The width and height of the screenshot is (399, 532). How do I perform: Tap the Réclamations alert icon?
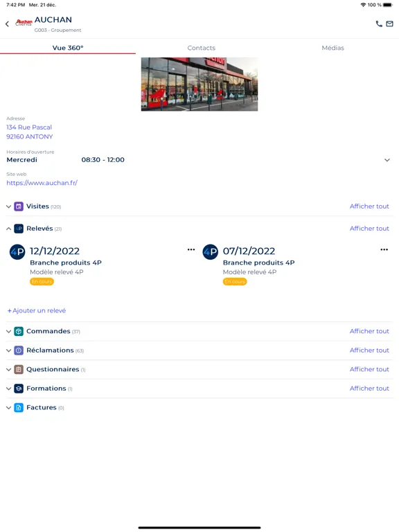tap(19, 350)
